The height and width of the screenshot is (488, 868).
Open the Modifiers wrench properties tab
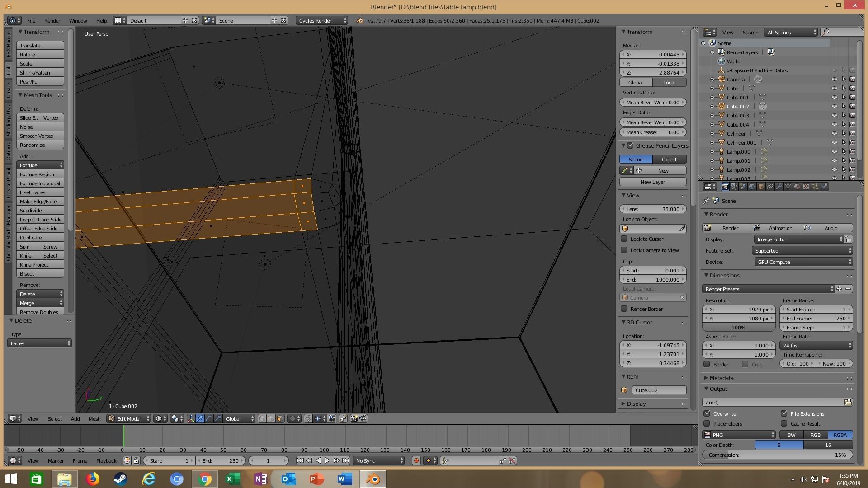click(779, 187)
